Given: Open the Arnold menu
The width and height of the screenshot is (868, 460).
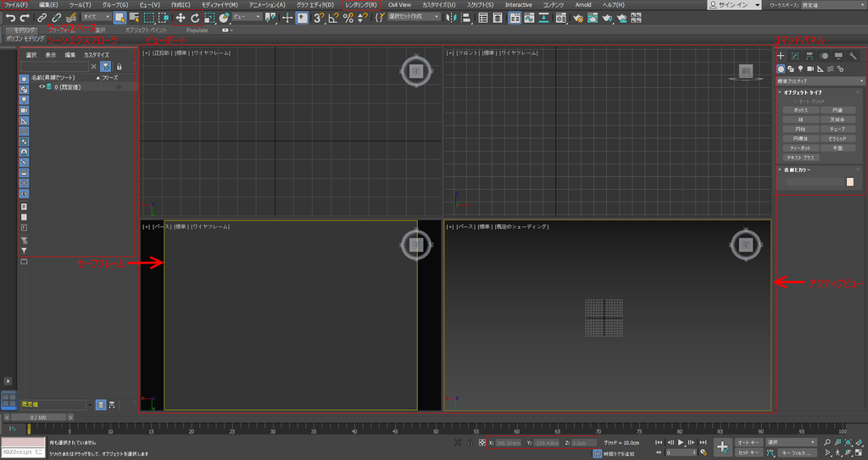Looking at the screenshot, I should (x=583, y=4).
